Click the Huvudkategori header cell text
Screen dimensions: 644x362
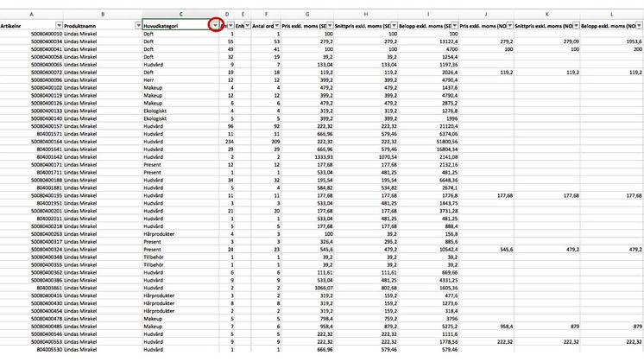(x=161, y=26)
